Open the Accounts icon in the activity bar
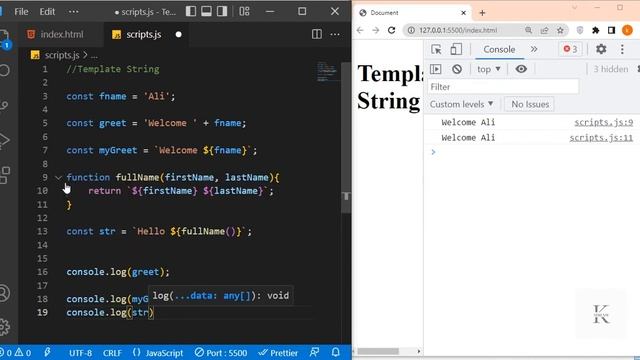This screenshot has height=360, width=640. (x=4, y=293)
